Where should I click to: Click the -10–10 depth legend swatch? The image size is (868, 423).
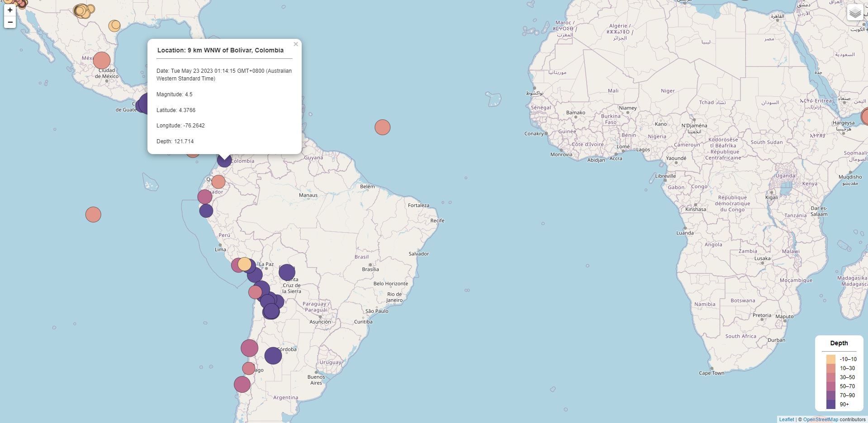pyautogui.click(x=831, y=359)
